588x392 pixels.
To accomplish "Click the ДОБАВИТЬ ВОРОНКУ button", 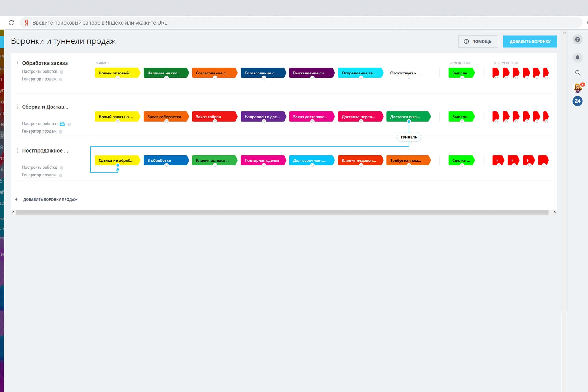I will coord(530,41).
